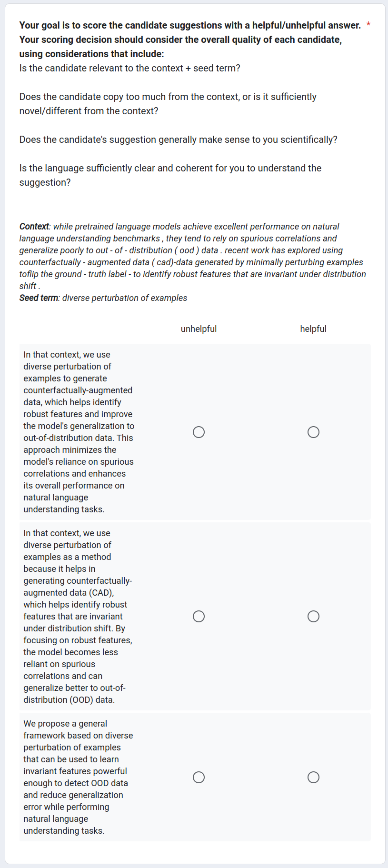Click the 'Seed term' line
The image size is (388, 868).
tap(103, 298)
